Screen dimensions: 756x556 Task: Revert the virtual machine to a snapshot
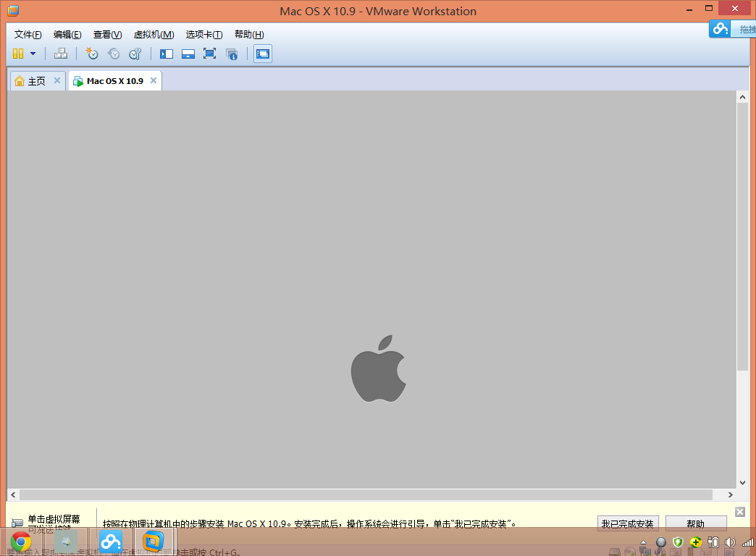click(x=114, y=54)
